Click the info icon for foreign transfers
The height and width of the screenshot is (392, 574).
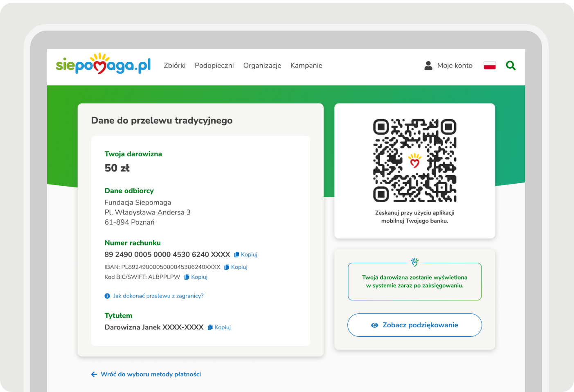pyautogui.click(x=107, y=296)
